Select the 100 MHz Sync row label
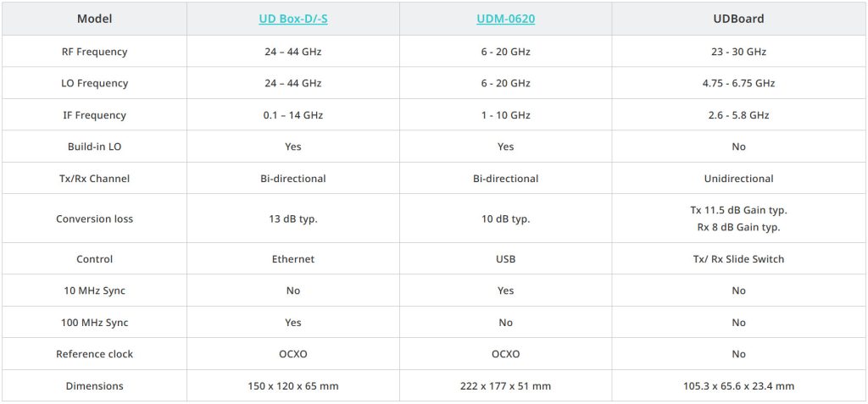This screenshot has height=404, width=868. click(x=94, y=323)
